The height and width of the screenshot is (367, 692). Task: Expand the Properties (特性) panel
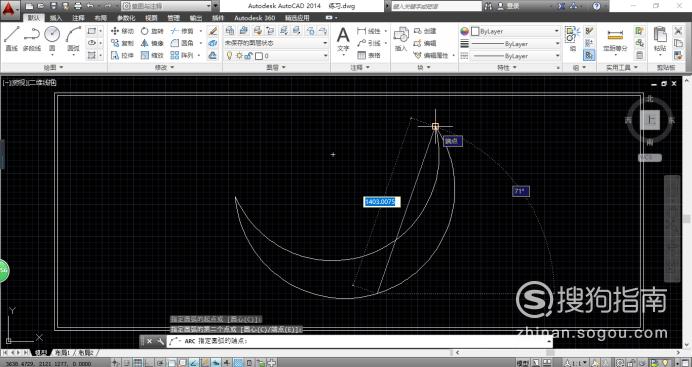point(507,67)
